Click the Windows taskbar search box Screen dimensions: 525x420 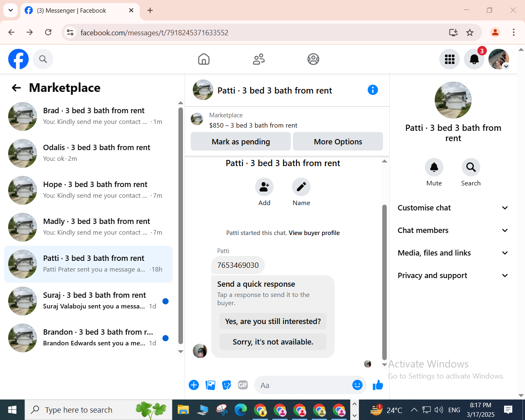point(98,410)
